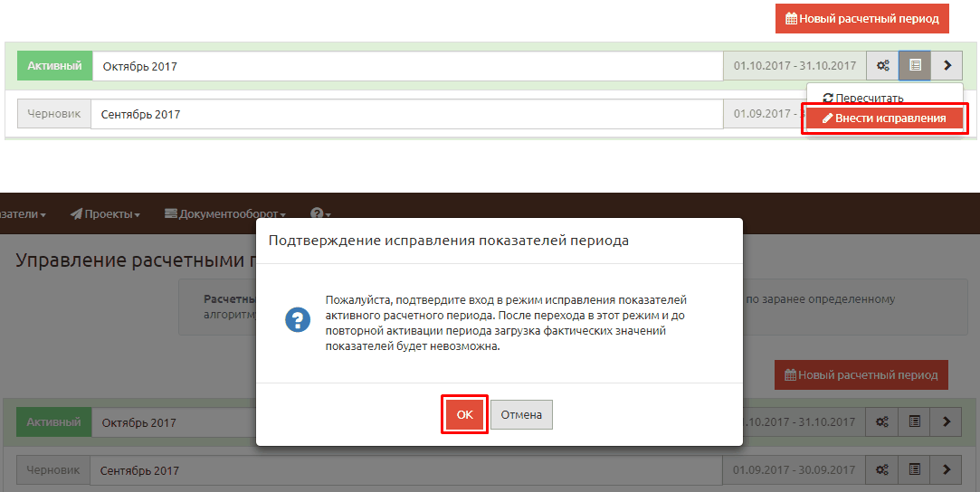980x492 pixels.
Task: Click top Октябрь 2017 name field
Action: (x=407, y=66)
